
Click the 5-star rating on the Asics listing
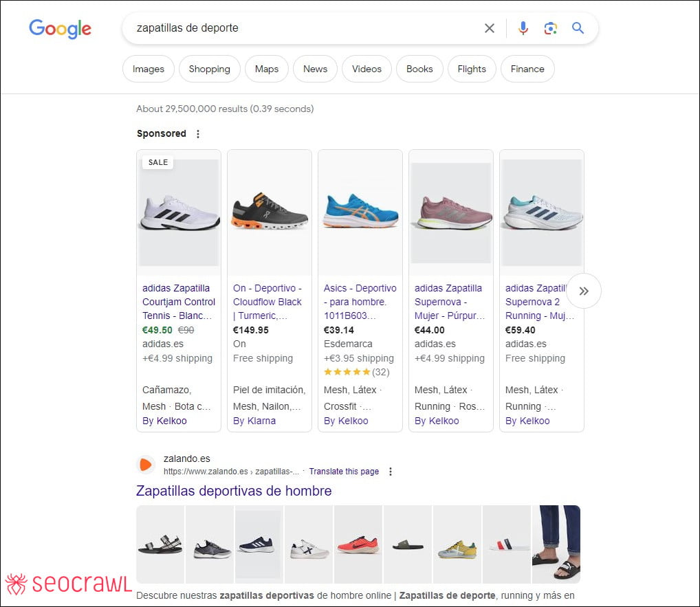click(347, 372)
